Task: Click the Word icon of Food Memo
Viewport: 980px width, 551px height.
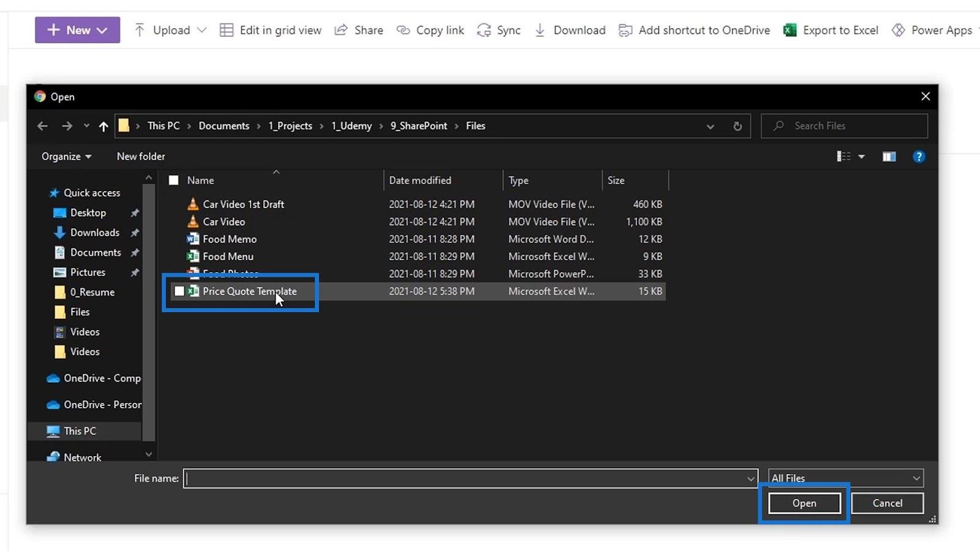Action: [x=193, y=239]
